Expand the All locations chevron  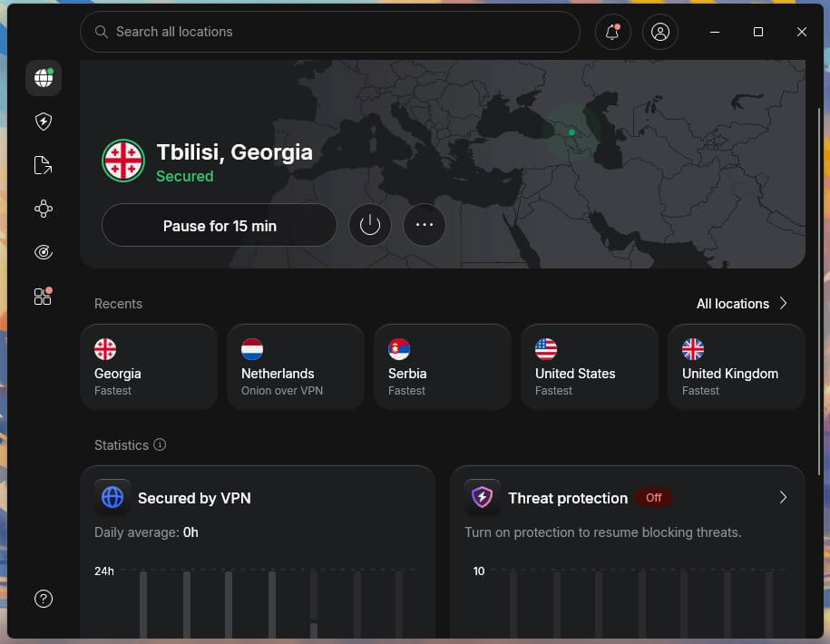[784, 303]
